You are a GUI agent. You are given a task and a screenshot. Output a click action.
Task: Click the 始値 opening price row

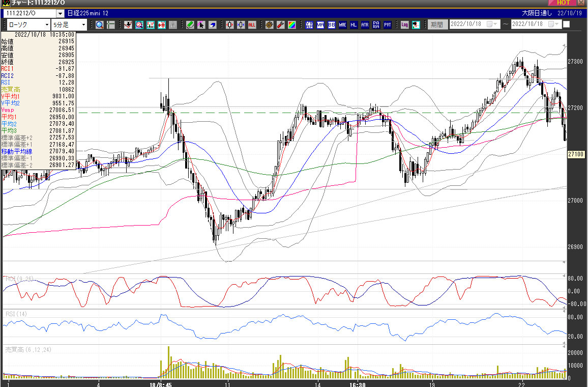38,41
